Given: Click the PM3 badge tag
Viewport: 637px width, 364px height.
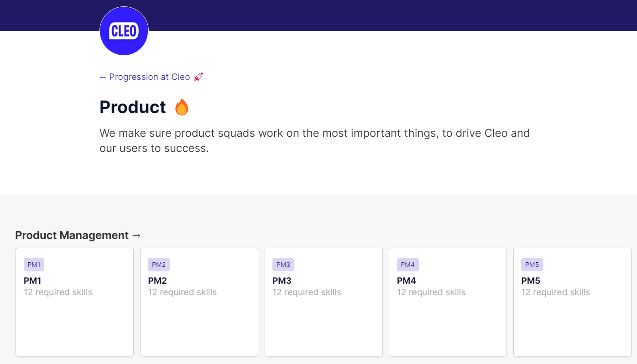Looking at the screenshot, I should (283, 265).
